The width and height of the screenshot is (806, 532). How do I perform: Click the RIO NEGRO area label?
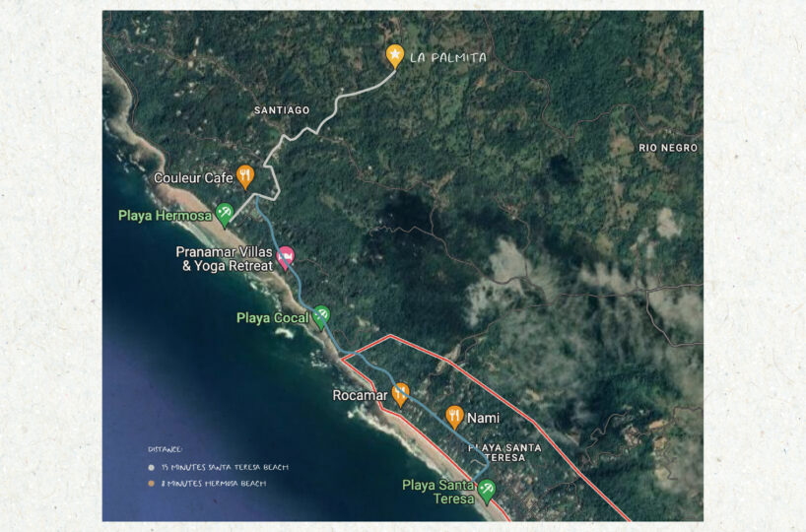point(668,148)
